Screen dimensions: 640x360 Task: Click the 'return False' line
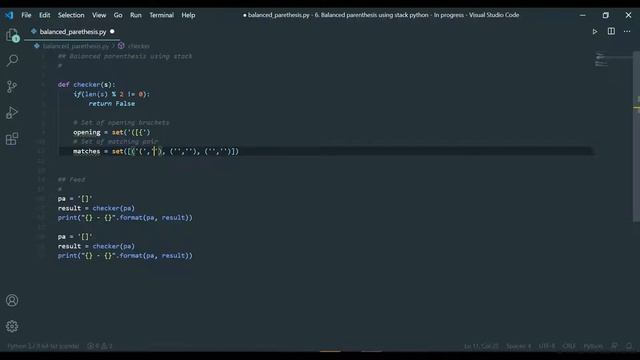click(112, 104)
